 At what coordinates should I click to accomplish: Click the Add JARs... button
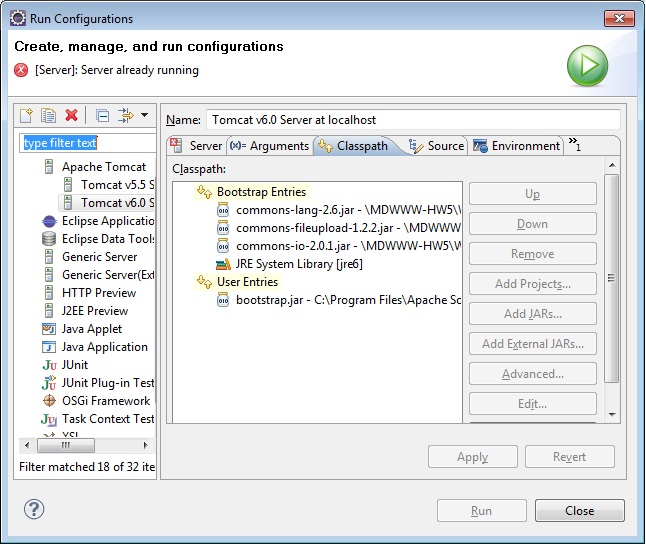point(532,314)
